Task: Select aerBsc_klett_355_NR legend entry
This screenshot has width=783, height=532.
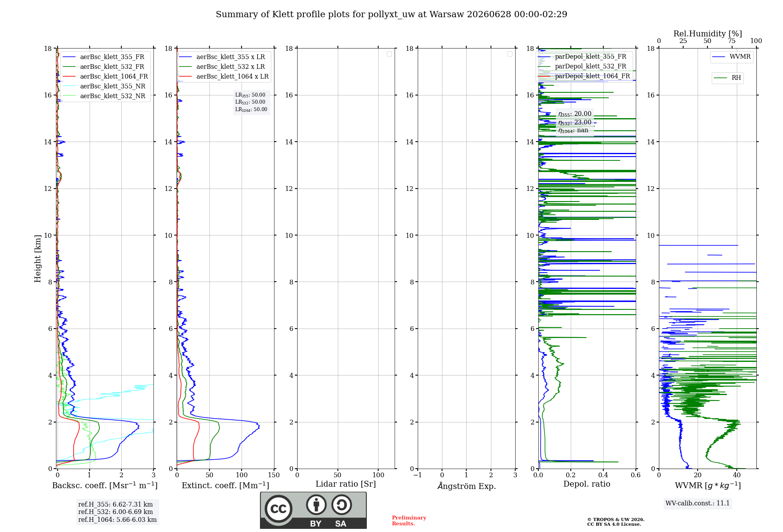Action: click(105, 86)
